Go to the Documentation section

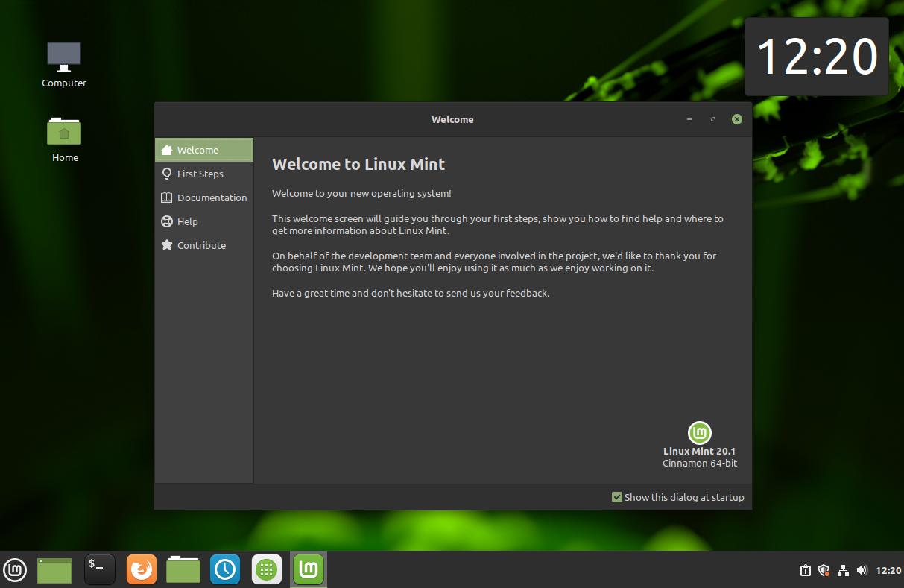pos(204,197)
